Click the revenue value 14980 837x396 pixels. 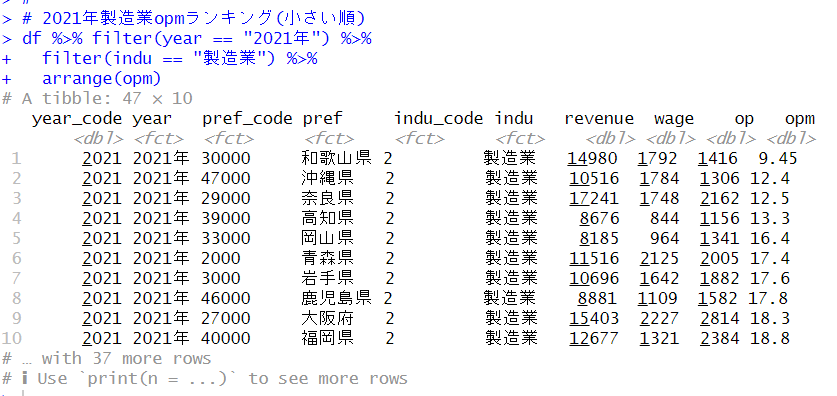coord(593,159)
